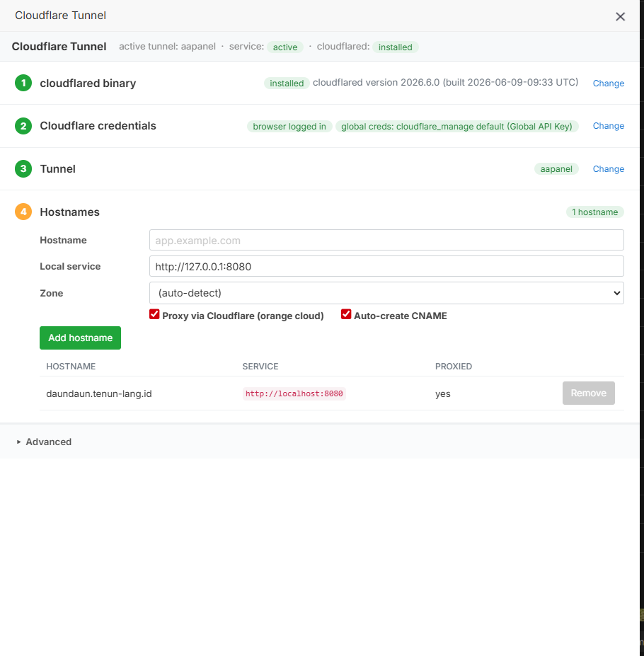Click the Add hostname button
This screenshot has width=644, height=656.
(81, 338)
